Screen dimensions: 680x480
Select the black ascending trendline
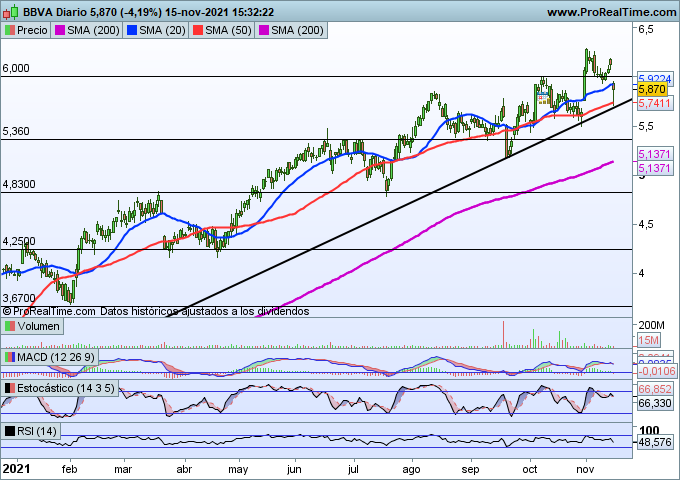pos(399,208)
